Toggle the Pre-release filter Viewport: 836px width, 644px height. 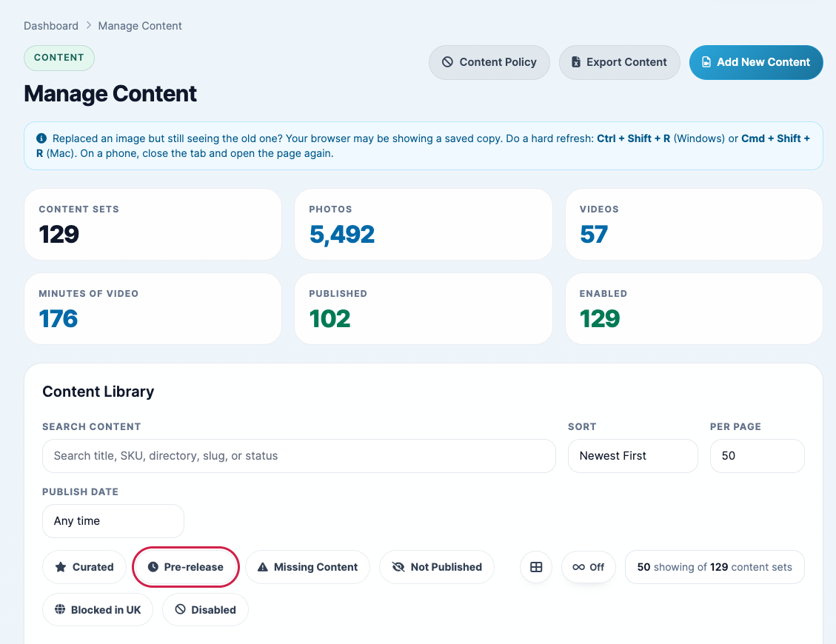tap(186, 567)
